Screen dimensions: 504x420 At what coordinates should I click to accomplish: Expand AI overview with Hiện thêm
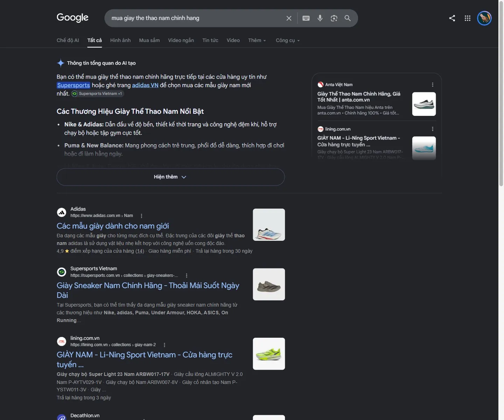tap(170, 177)
